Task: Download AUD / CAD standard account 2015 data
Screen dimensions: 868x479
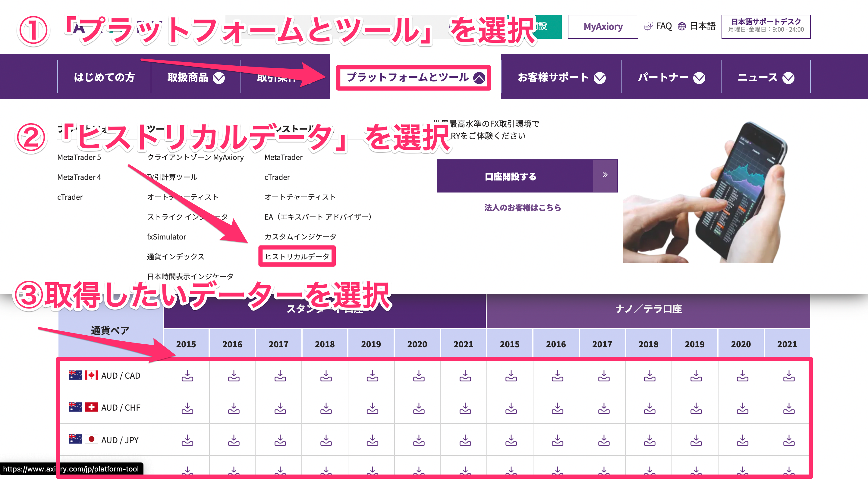Action: 187,376
